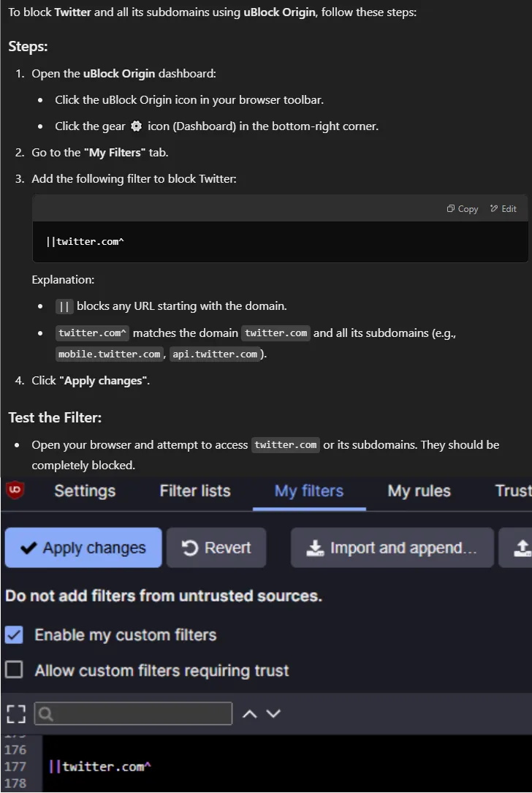The width and height of the screenshot is (532, 793).
Task: Toggle the fullscreen editor expand icon
Action: [x=15, y=713]
